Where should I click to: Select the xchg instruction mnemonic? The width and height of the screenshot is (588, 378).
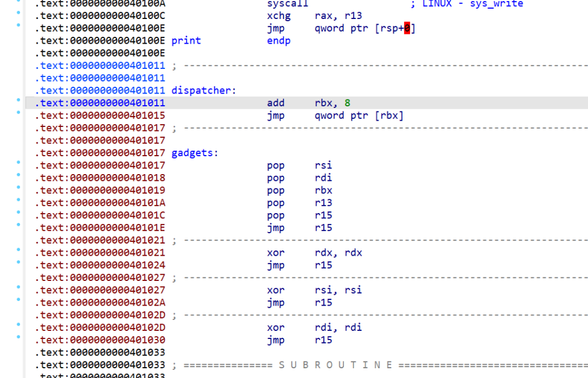277,16
